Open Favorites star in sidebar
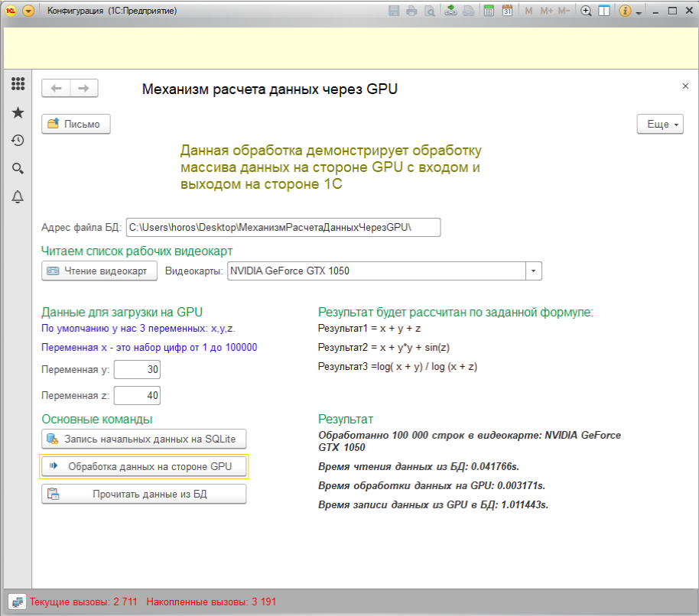Viewport: 699px width, 616px height. pos(18,112)
